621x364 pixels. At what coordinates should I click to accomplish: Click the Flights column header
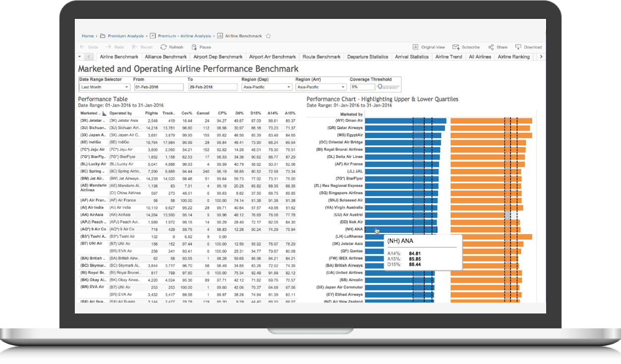pyautogui.click(x=152, y=113)
